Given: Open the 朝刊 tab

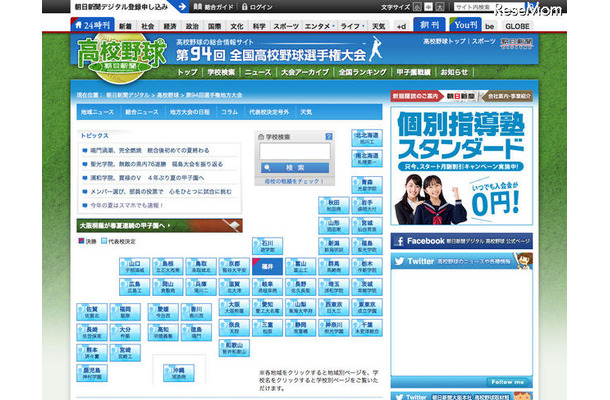Looking at the screenshot, I should pyautogui.click(x=429, y=25).
